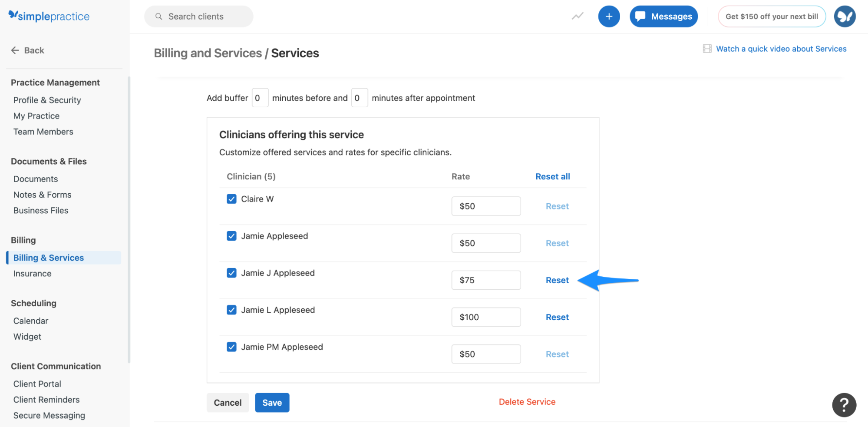Image resolution: width=868 pixels, height=427 pixels.
Task: Click the analytics trend line icon
Action: (x=577, y=16)
